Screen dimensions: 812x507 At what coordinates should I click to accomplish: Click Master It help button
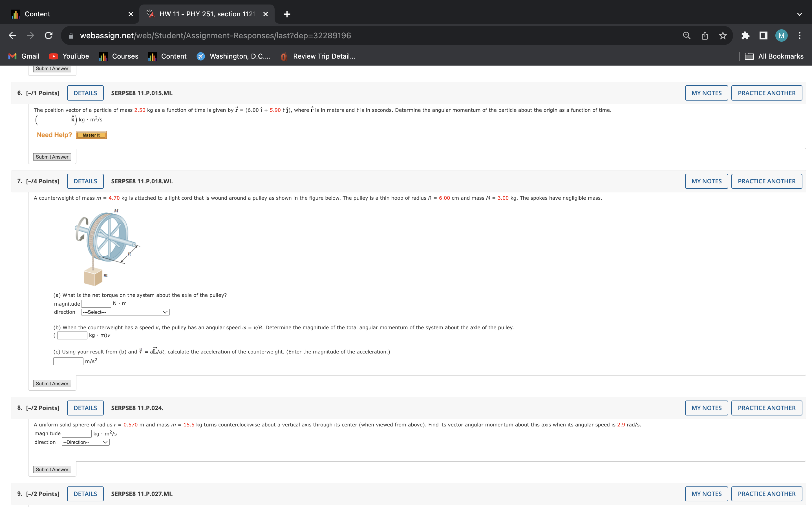91,135
